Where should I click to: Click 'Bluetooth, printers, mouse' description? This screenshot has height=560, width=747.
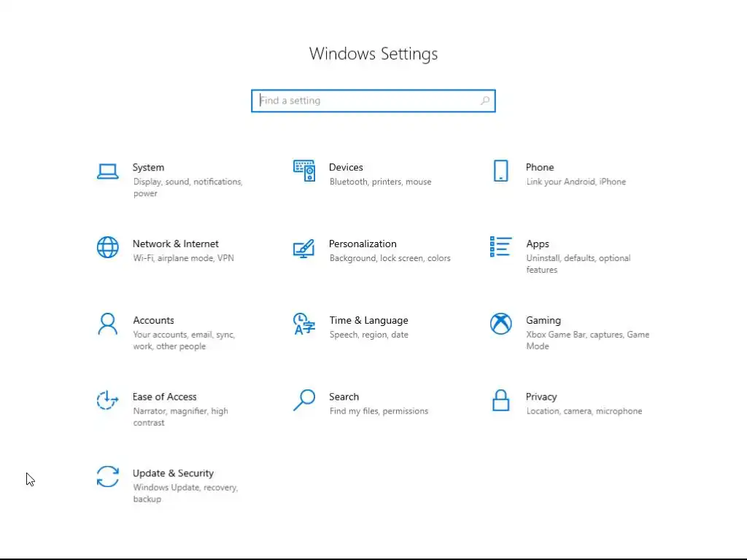click(x=380, y=182)
